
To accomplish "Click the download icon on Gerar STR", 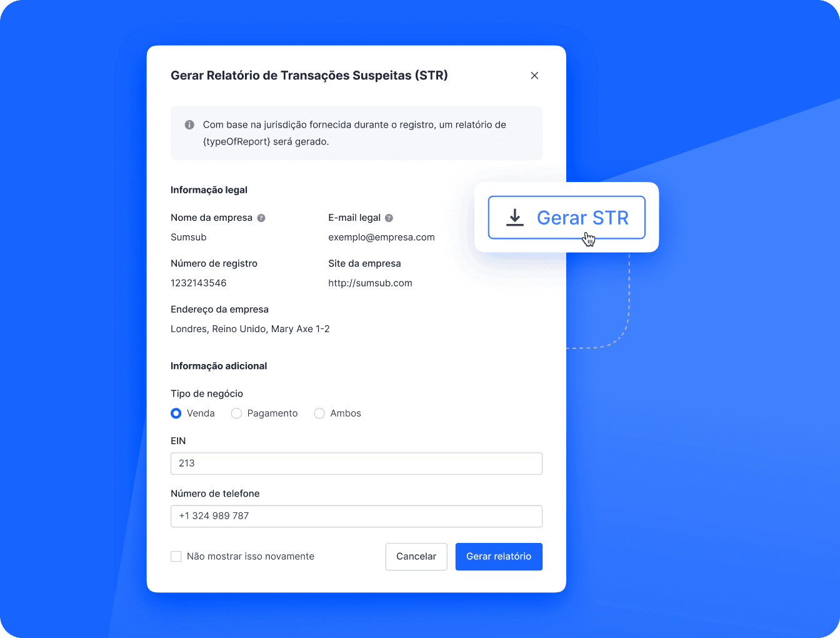I will (x=514, y=218).
